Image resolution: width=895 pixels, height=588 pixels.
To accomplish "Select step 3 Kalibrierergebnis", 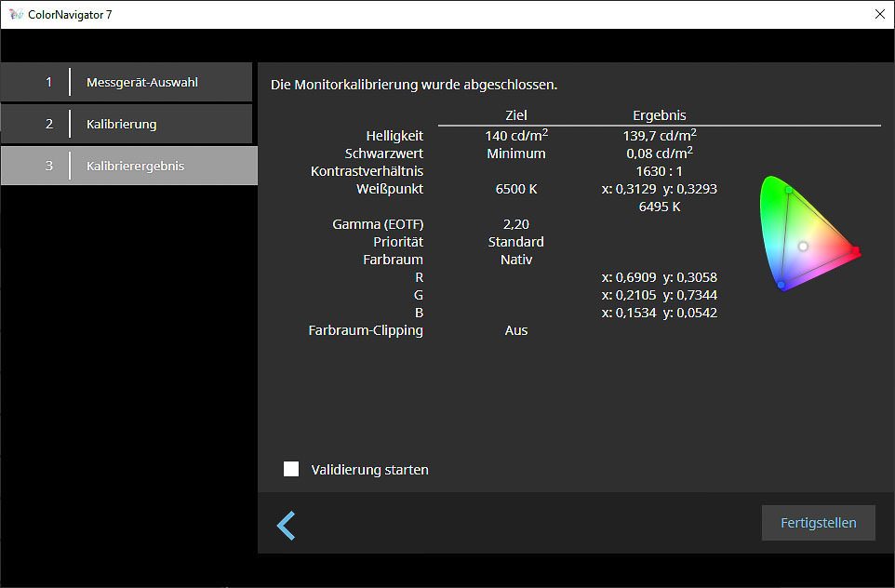I will click(x=129, y=166).
